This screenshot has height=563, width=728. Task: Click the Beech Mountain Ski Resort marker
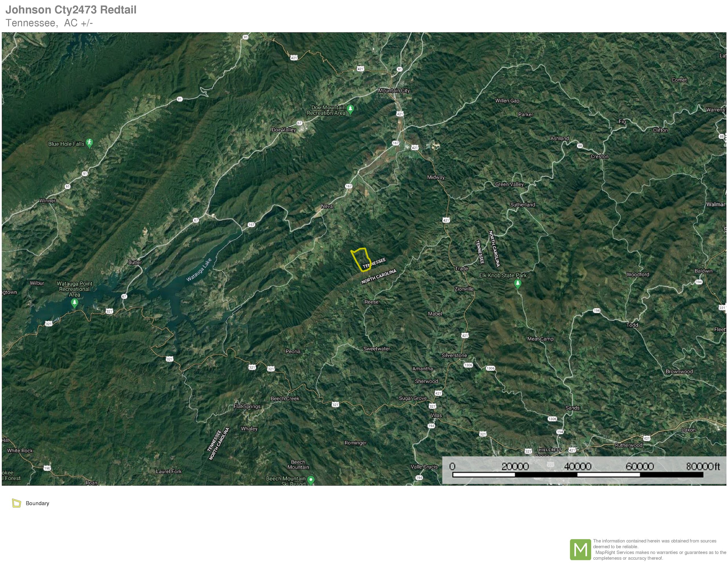pos(311,480)
